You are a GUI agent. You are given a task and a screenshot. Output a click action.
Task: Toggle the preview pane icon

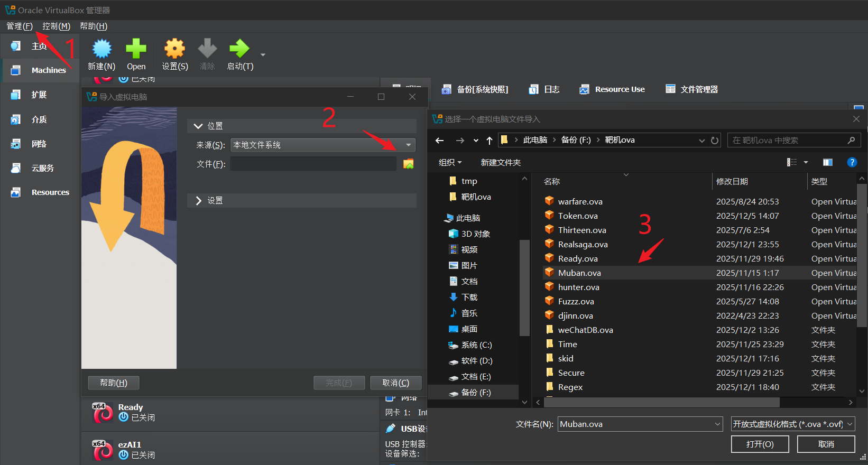click(x=828, y=162)
